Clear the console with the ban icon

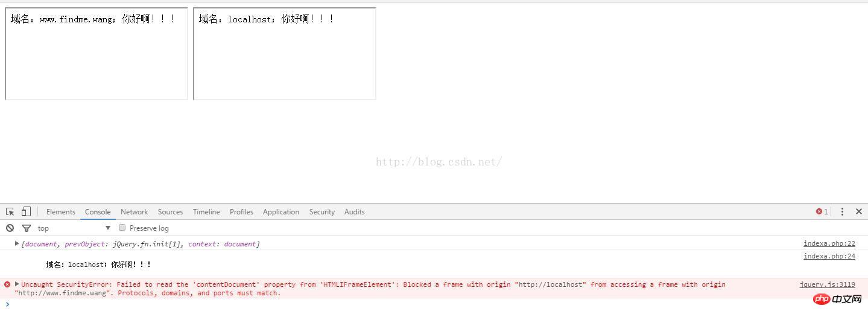coord(10,228)
